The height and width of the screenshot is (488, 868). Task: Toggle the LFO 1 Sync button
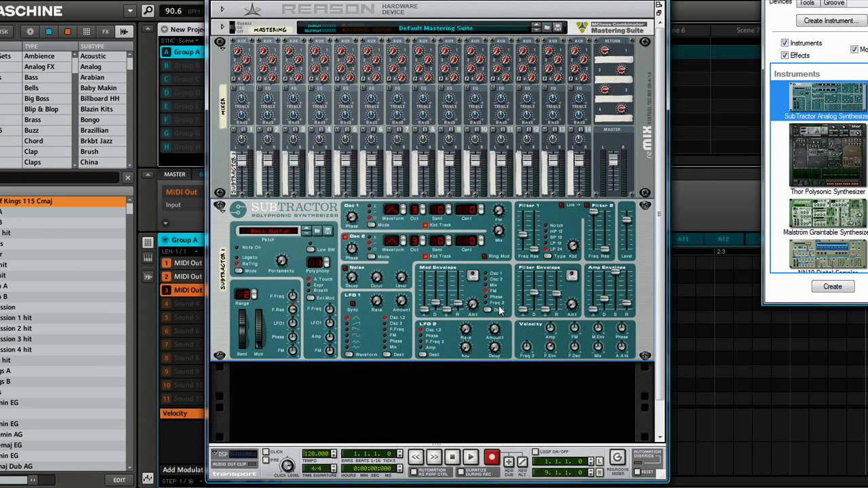(353, 304)
